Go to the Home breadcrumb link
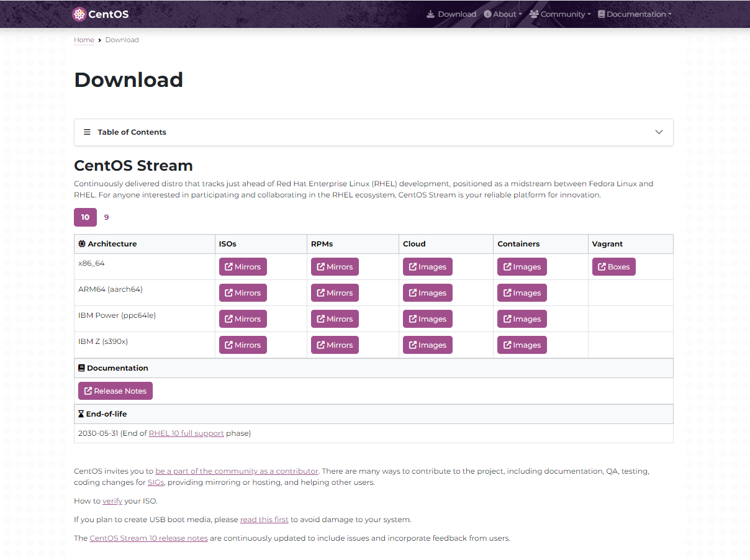The image size is (750, 560). coord(84,40)
